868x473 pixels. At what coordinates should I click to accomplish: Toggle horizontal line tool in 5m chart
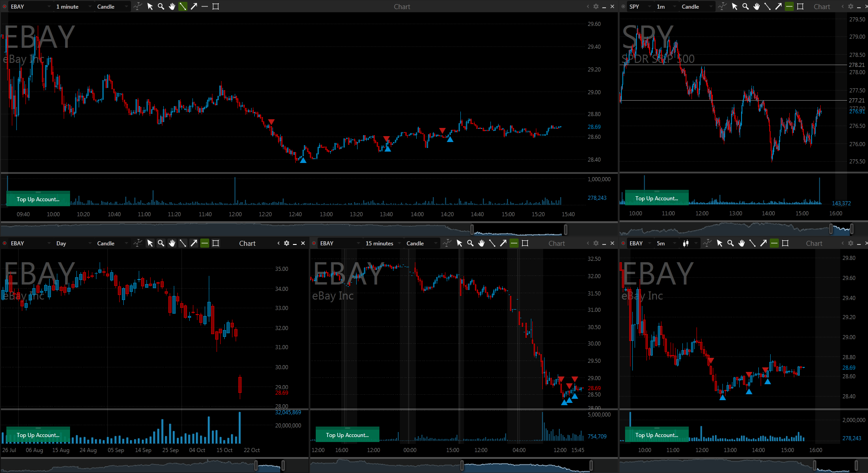click(774, 243)
